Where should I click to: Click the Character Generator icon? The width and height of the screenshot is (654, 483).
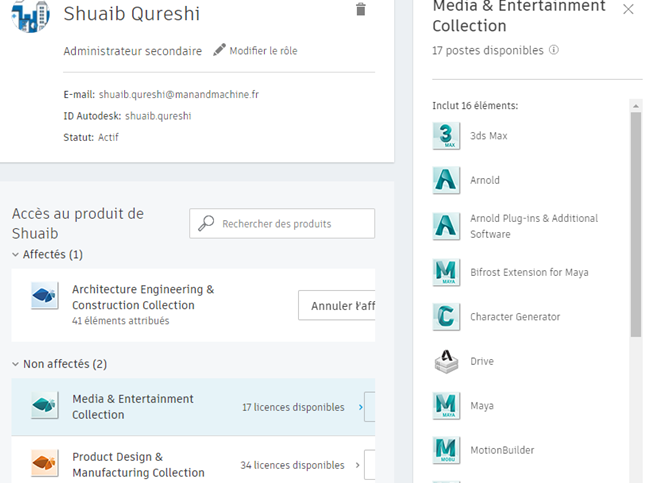pyautogui.click(x=446, y=317)
